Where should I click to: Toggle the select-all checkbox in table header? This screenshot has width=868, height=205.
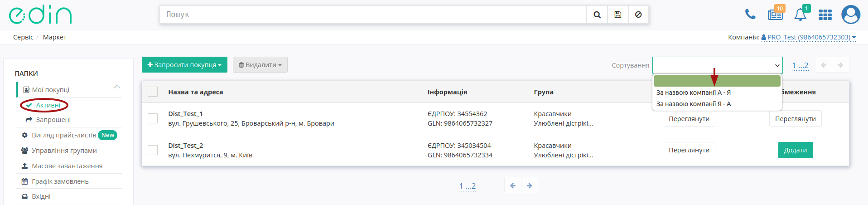153,92
